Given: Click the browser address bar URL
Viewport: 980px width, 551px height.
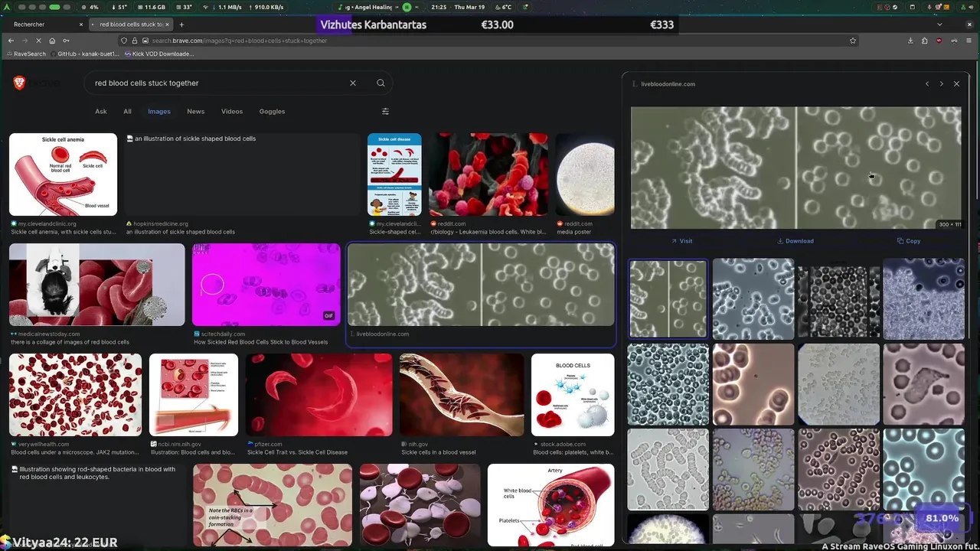Looking at the screenshot, I should [490, 41].
